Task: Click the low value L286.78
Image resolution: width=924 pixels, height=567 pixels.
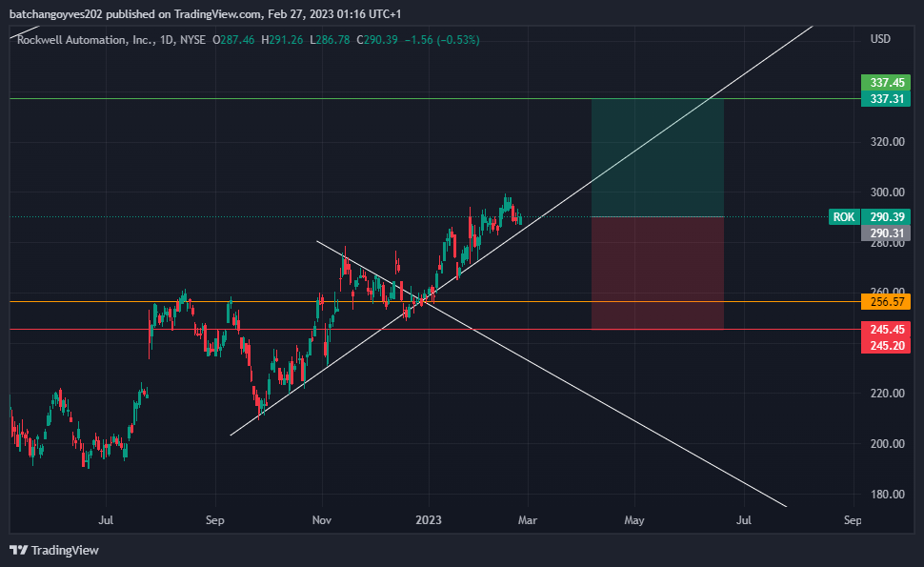Action: (330, 40)
